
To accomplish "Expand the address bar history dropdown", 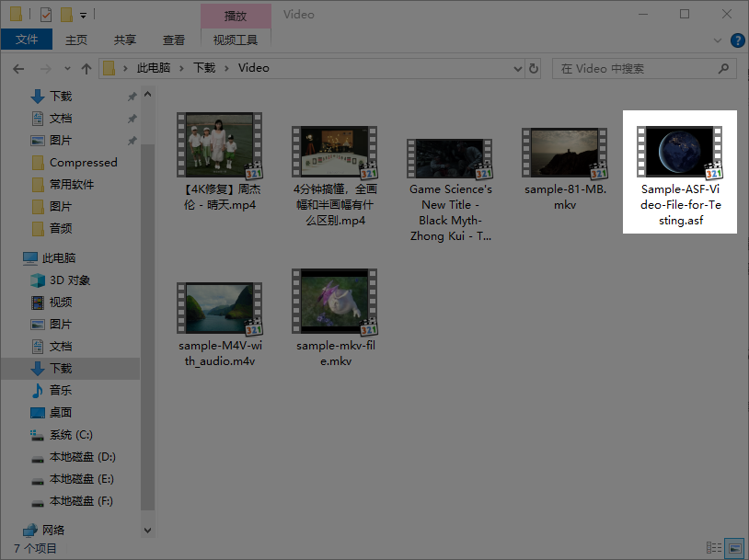I will coord(516,69).
